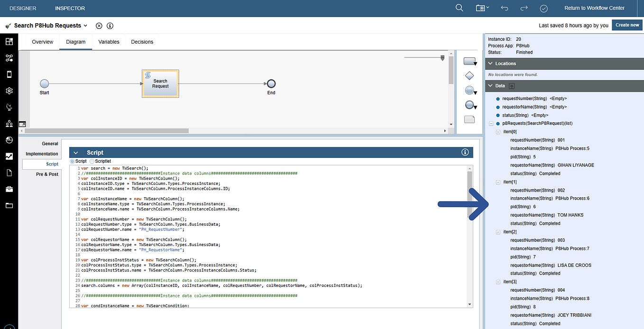Select the team icon in the left sidebar
Image resolution: width=644 pixels, height=329 pixels.
point(9,124)
